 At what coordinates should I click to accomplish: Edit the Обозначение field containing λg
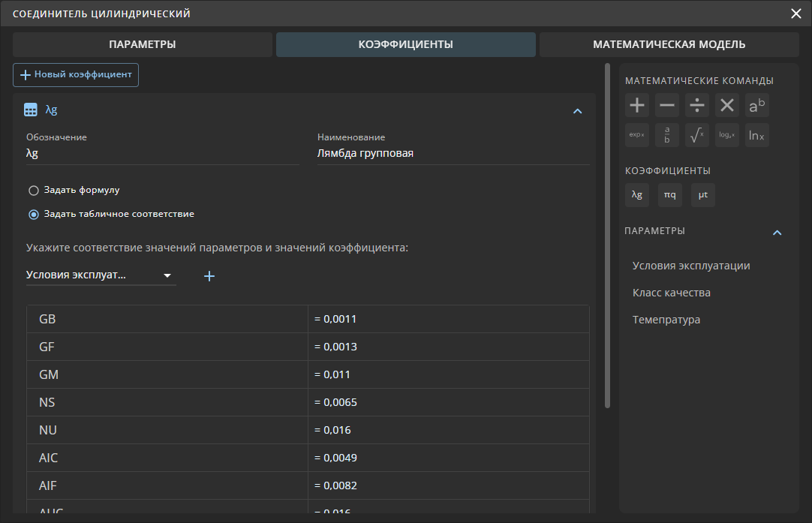coord(163,153)
